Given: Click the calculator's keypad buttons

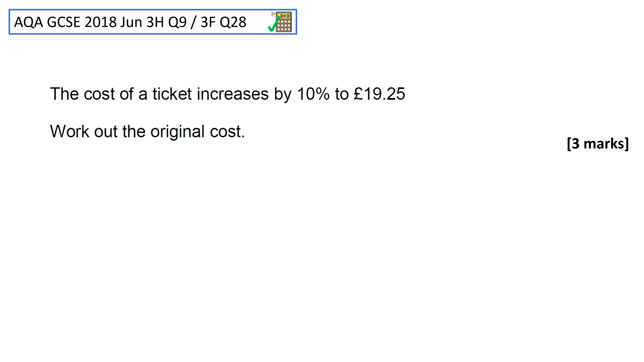Looking at the screenshot, I should [x=284, y=25].
